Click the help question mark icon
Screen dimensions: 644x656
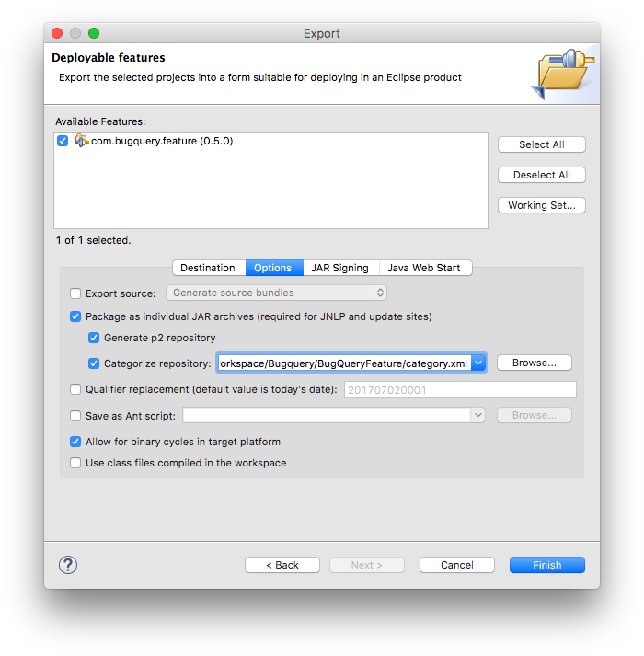[68, 565]
